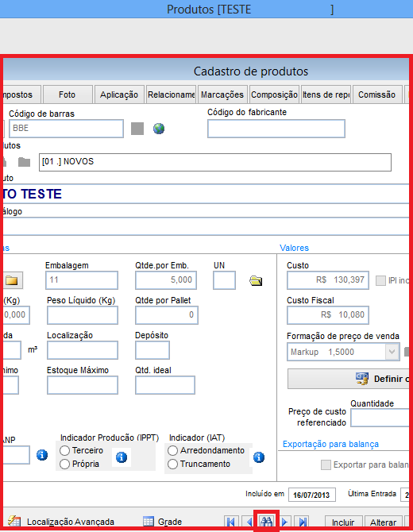The height and width of the screenshot is (532, 413).
Task: Open the Itens de reposição tab
Action: (x=326, y=94)
